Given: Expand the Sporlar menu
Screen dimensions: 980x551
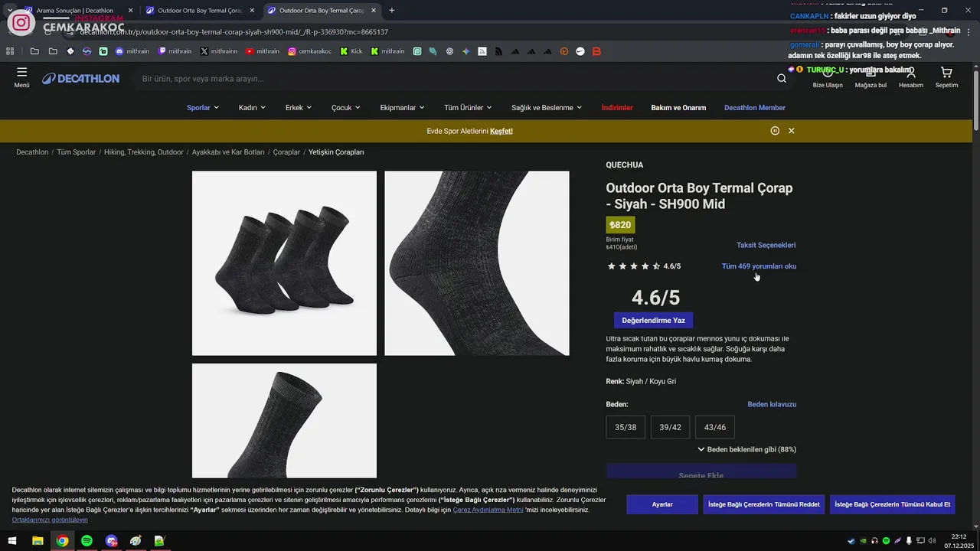Looking at the screenshot, I should click(203, 108).
